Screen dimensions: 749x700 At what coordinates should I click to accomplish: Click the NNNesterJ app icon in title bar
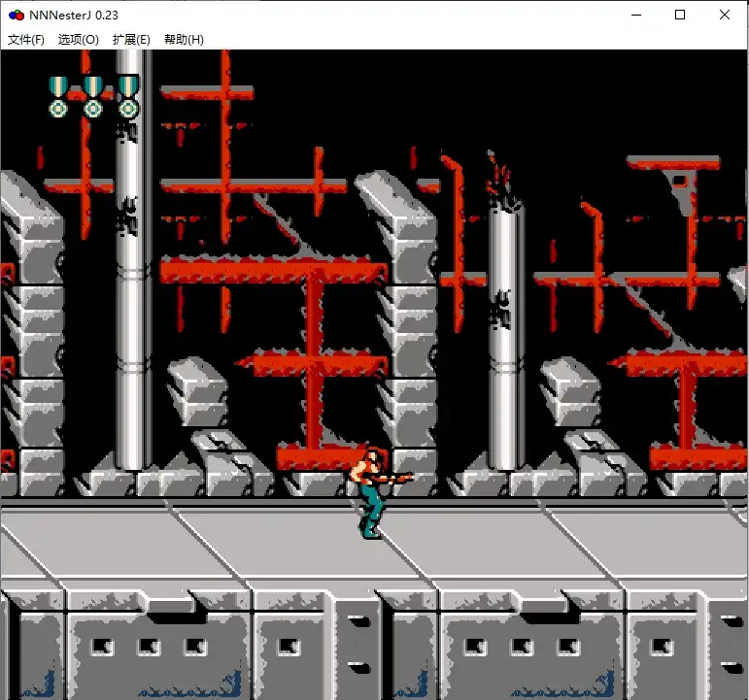17,16
